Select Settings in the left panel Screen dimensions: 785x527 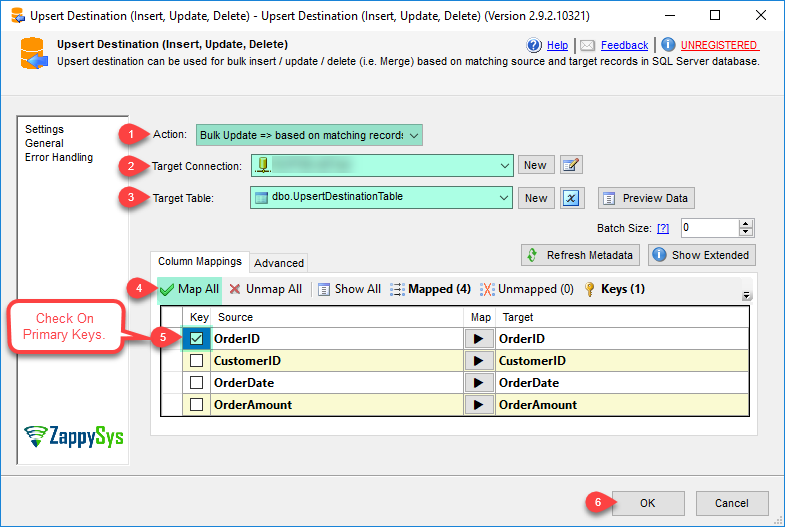[45, 129]
